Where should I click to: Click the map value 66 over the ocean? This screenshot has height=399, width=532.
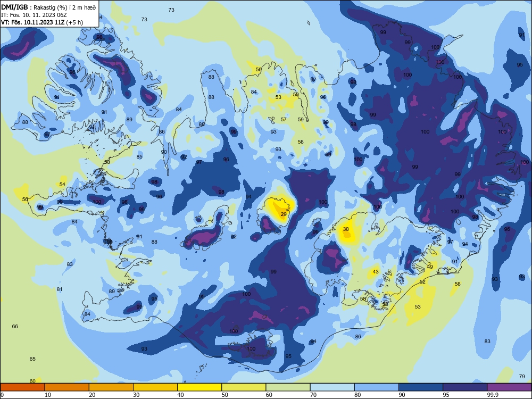click(x=15, y=326)
